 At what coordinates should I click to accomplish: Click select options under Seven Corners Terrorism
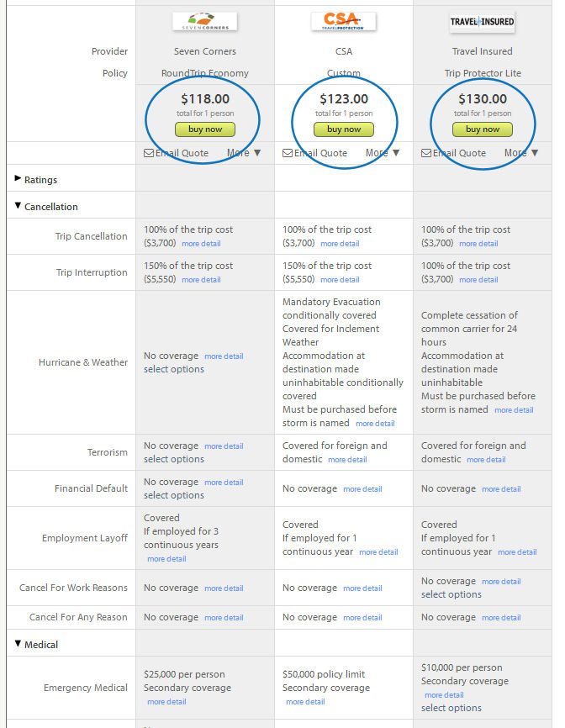pyautogui.click(x=174, y=459)
